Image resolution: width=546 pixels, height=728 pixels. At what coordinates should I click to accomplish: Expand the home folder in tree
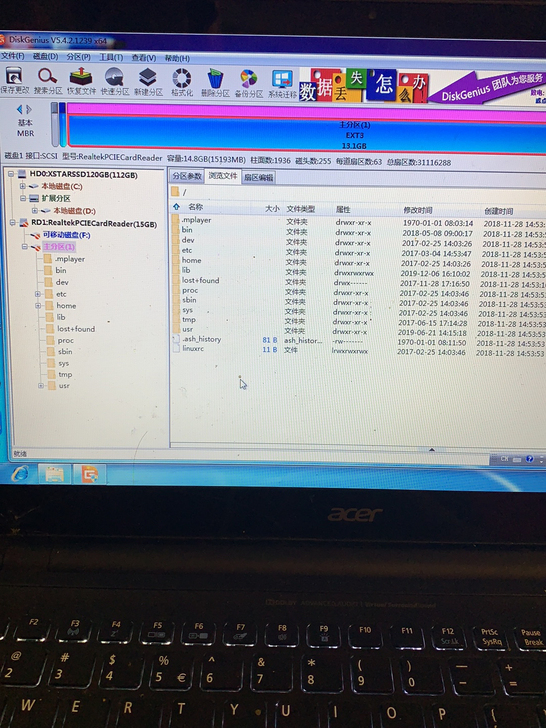click(x=38, y=306)
